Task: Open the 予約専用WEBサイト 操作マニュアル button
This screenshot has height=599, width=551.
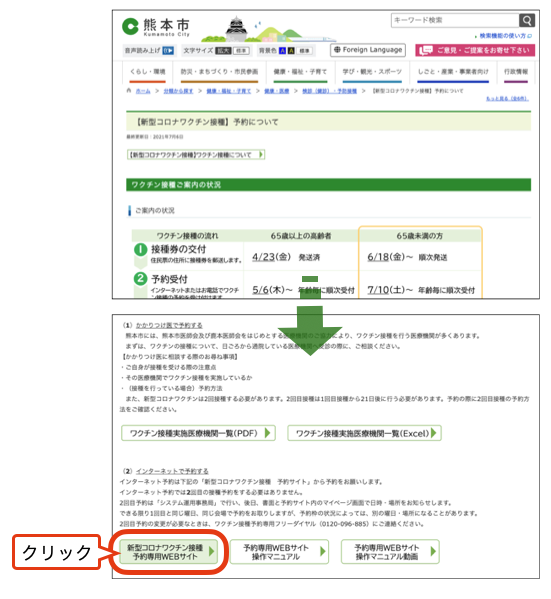Action: coord(279,552)
